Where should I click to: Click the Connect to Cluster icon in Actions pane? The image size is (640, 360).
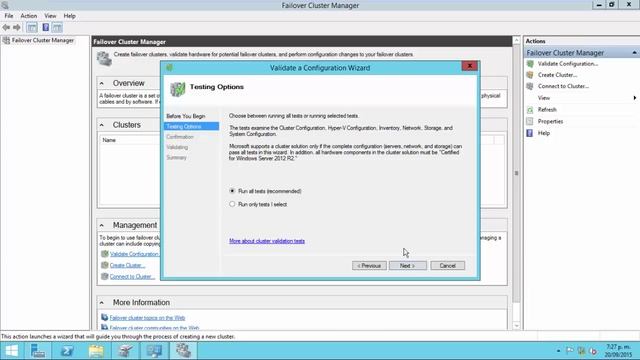click(530, 86)
